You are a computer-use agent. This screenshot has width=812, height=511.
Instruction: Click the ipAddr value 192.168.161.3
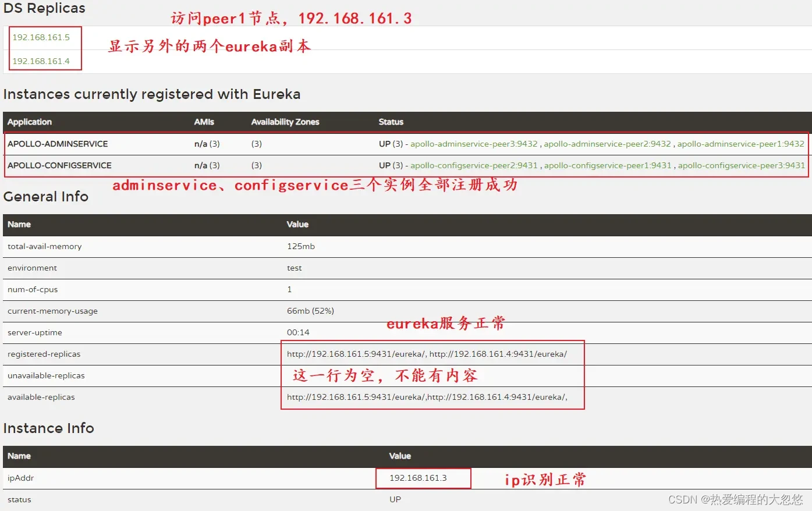418,478
